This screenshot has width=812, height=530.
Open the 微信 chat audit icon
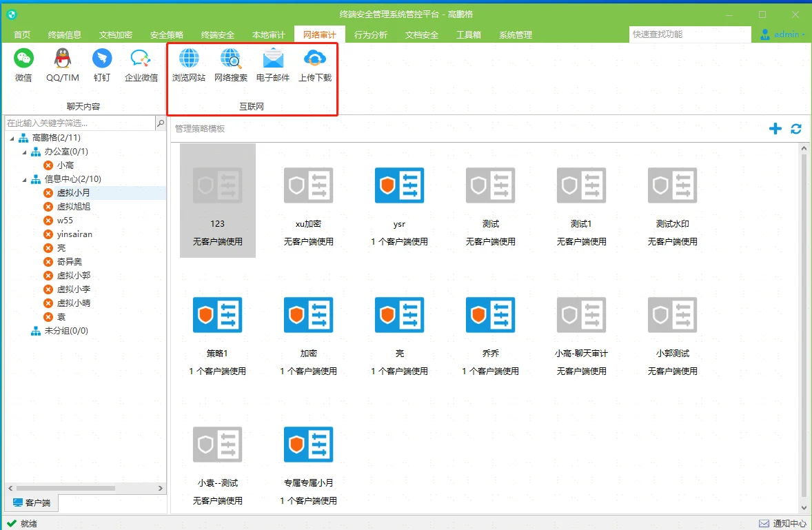[23, 65]
